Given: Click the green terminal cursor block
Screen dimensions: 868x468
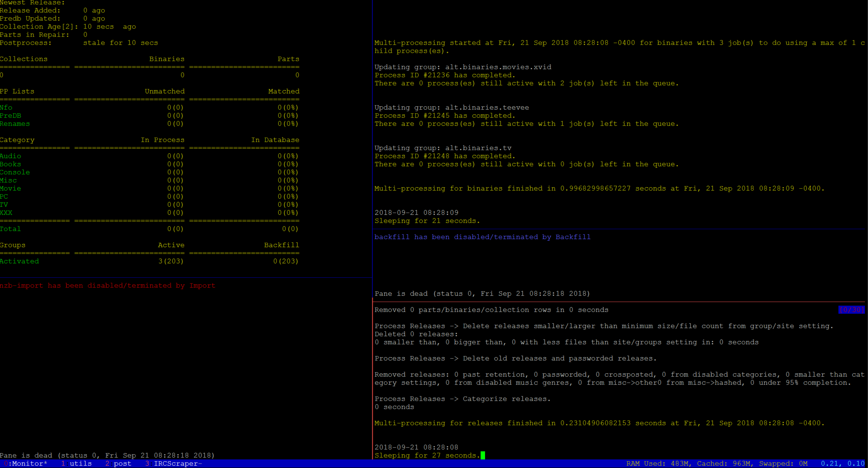Looking at the screenshot, I should [x=483, y=455].
